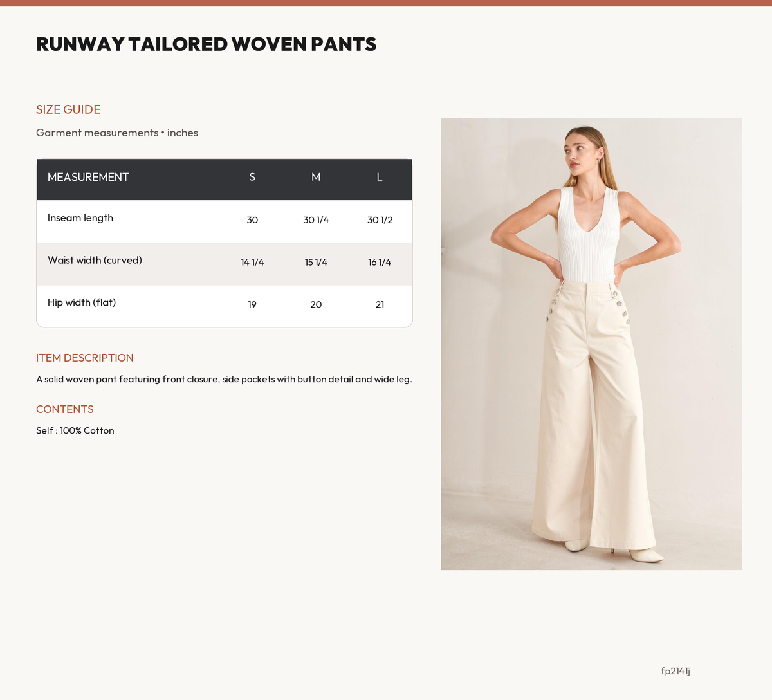
Task: Click the hip value 19
Action: coord(252,304)
